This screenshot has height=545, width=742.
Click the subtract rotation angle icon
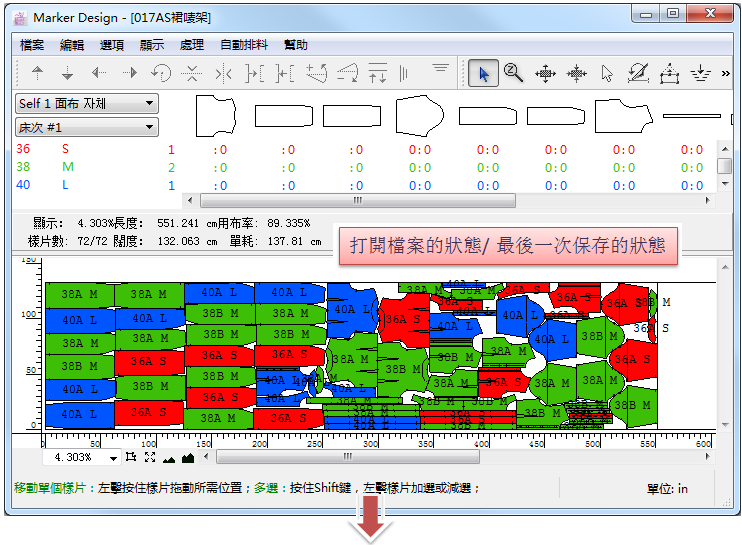347,73
